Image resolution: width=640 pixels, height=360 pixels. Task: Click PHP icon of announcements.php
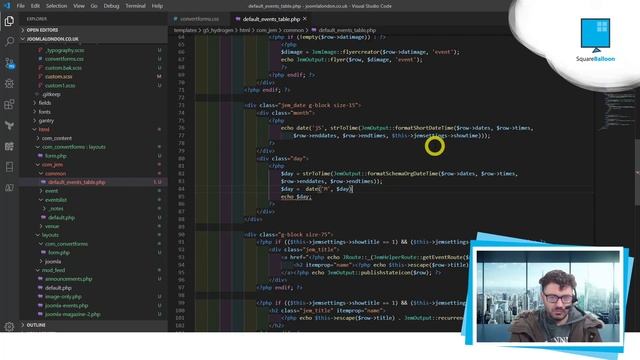click(40, 279)
